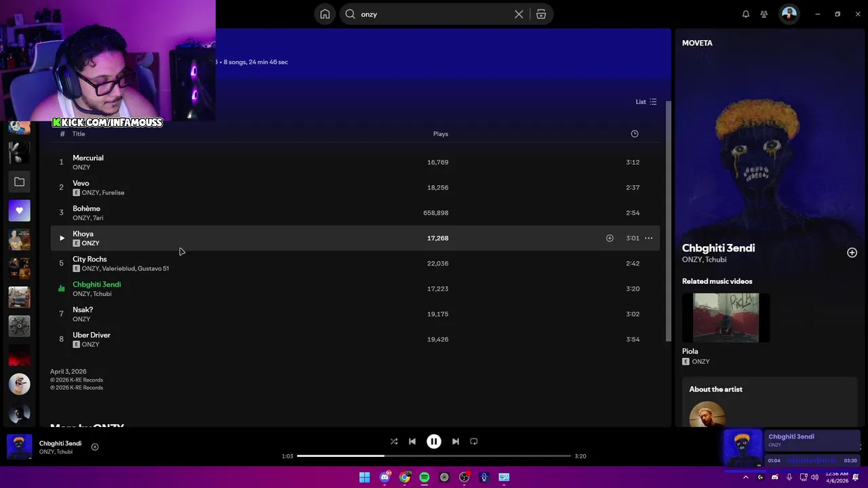Add current song to Liked Songs in player bar
The width and height of the screenshot is (868, 488).
95,447
